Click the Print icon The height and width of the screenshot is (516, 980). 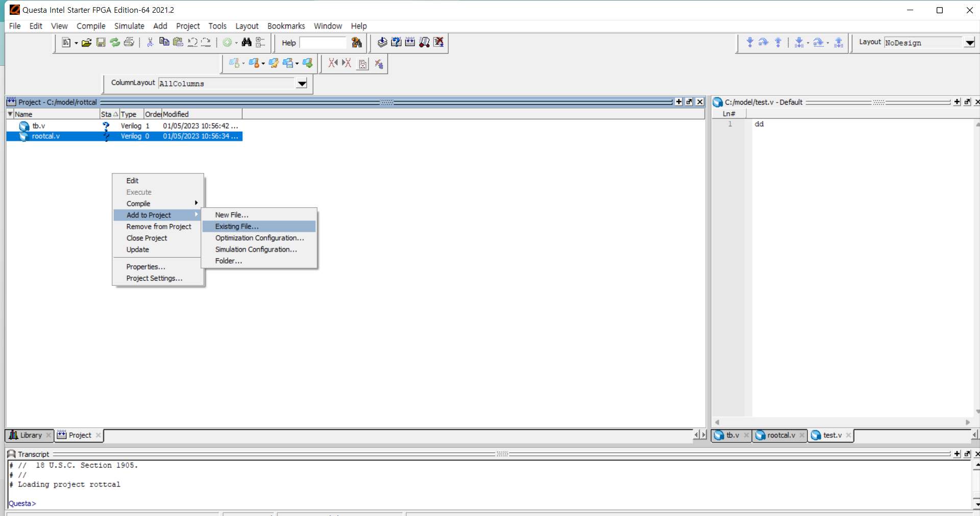coord(129,42)
